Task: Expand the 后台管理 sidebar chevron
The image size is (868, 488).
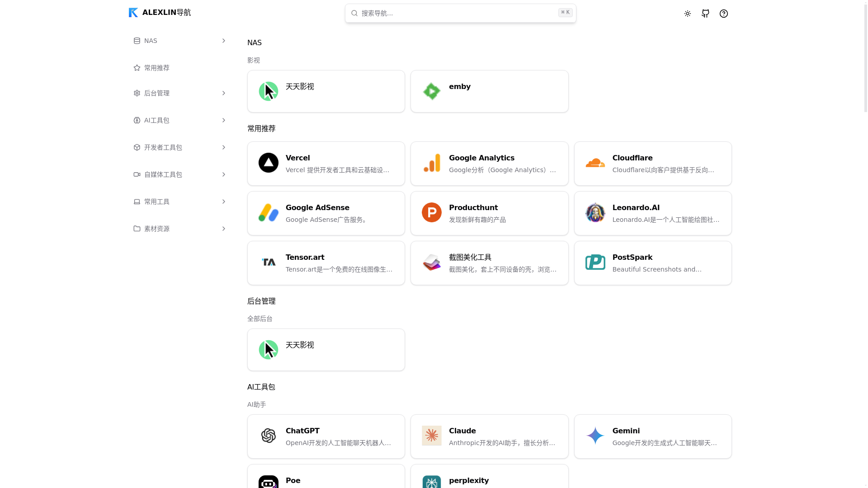Action: tap(223, 93)
